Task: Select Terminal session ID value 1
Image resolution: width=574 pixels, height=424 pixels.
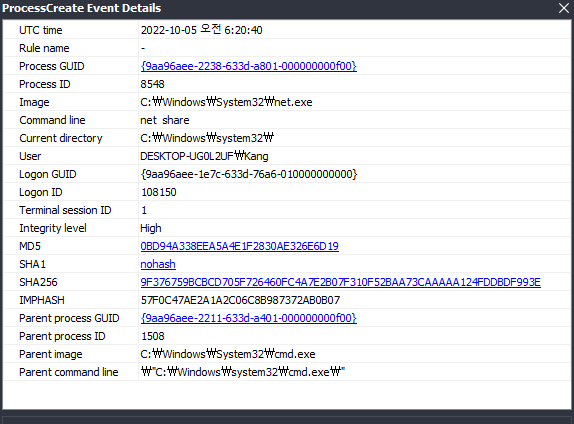Action: click(x=144, y=210)
